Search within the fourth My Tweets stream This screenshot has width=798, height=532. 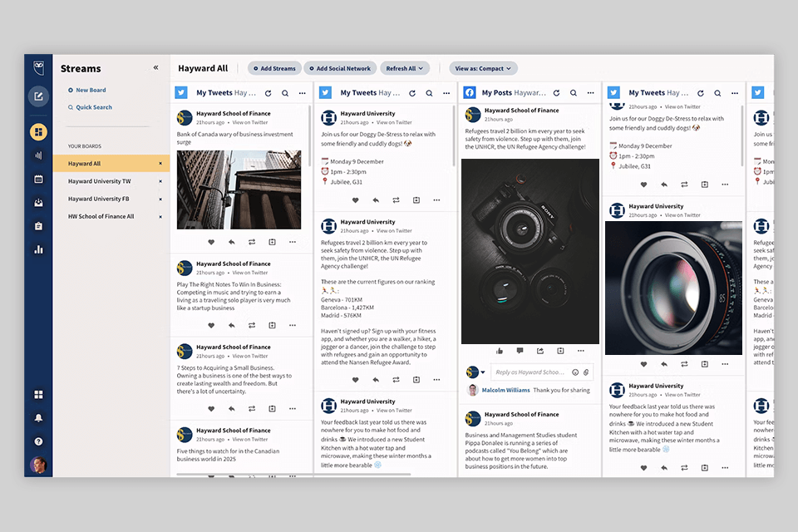(x=717, y=93)
